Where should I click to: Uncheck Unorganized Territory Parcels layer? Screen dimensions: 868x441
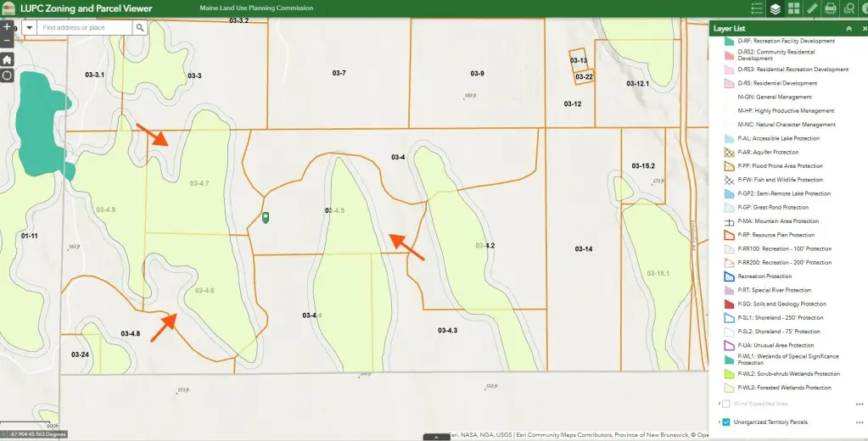pos(726,421)
